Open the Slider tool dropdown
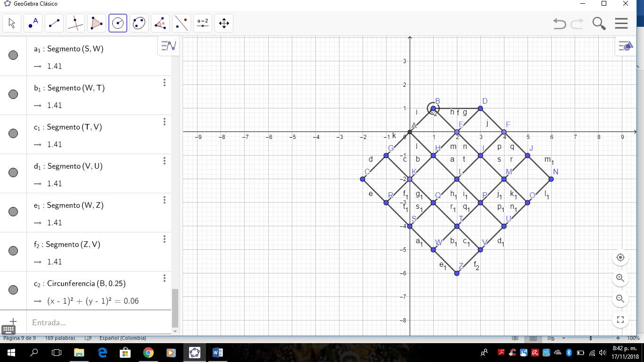 pos(202,23)
